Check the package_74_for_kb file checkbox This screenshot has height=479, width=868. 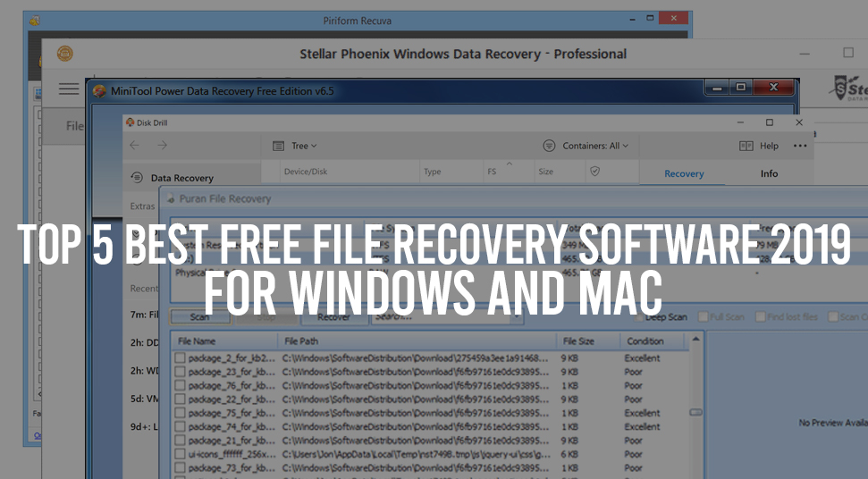point(180,427)
